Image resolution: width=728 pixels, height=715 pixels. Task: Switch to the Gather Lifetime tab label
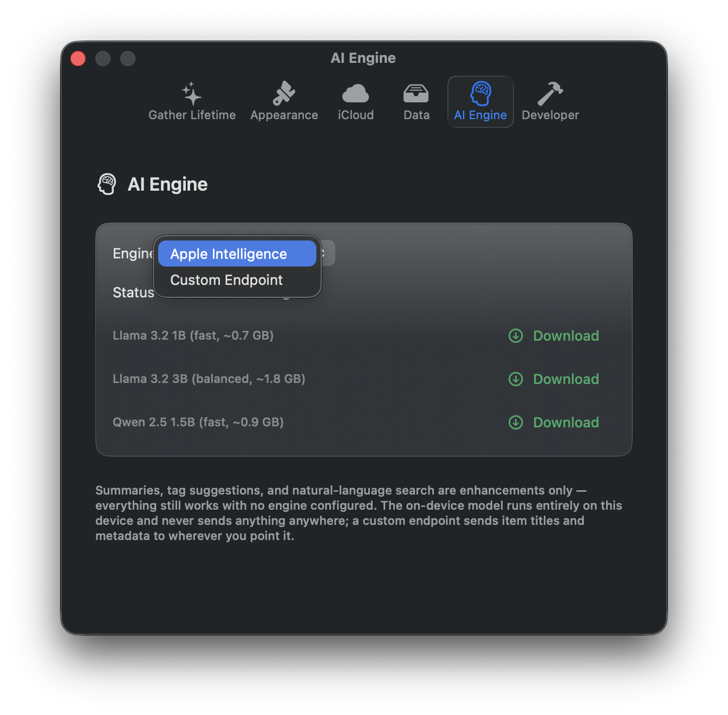tap(192, 115)
